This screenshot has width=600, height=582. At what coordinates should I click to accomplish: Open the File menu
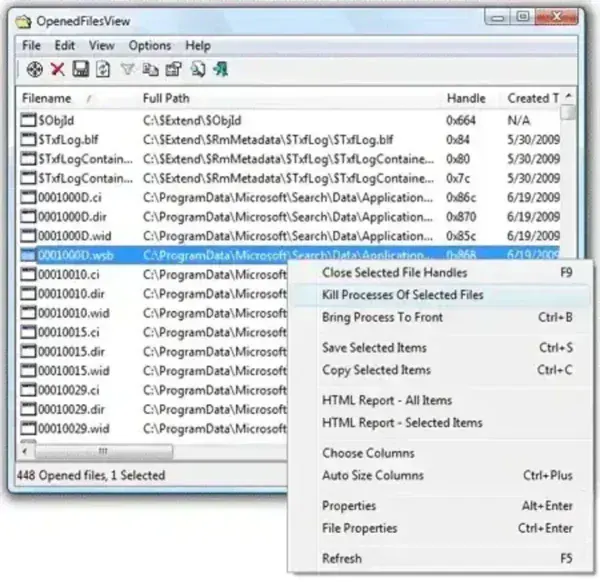(31, 46)
